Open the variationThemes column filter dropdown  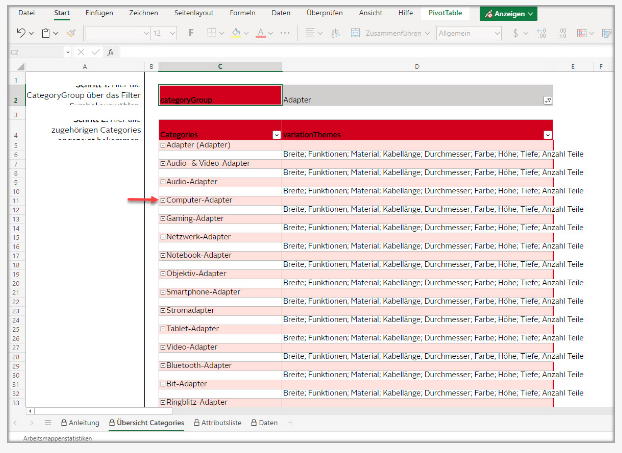tap(548, 135)
